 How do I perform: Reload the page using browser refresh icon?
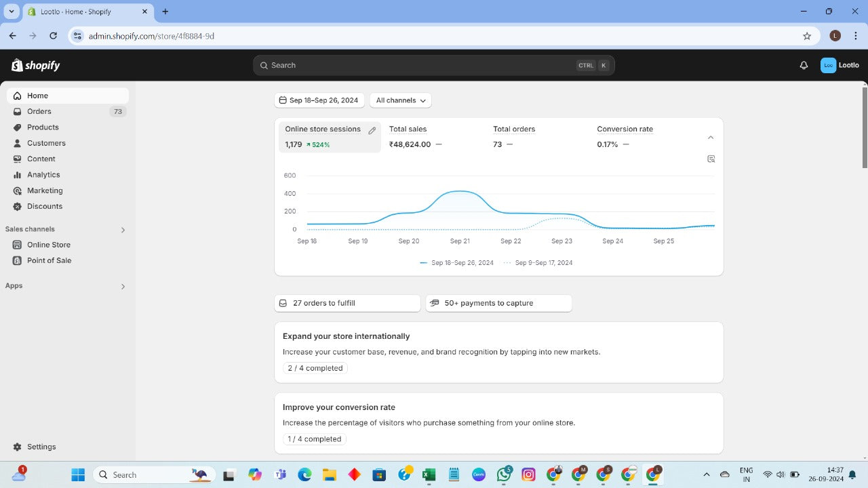(54, 36)
